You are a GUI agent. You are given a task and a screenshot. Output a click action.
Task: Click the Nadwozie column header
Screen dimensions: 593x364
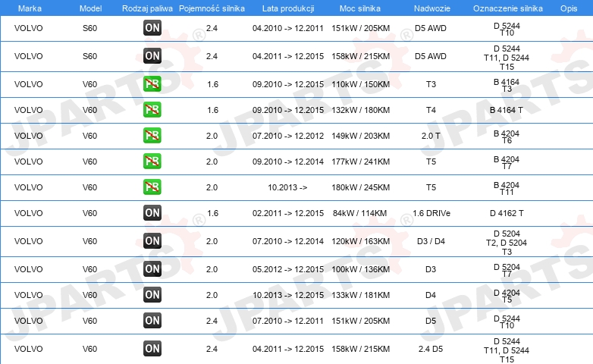coord(432,8)
